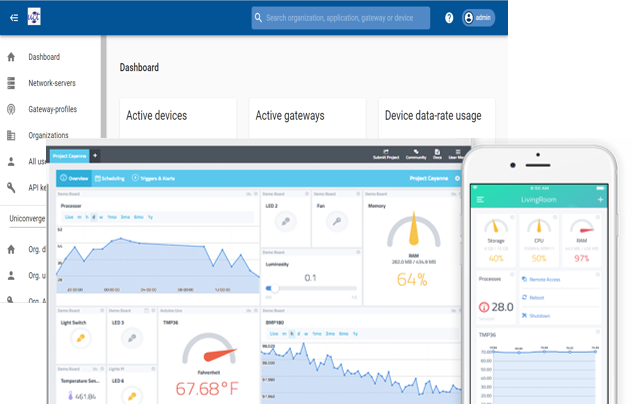Click the Temperature Sensor thermometer icon
Viewport: 632px width, 404px height.
tap(71, 396)
